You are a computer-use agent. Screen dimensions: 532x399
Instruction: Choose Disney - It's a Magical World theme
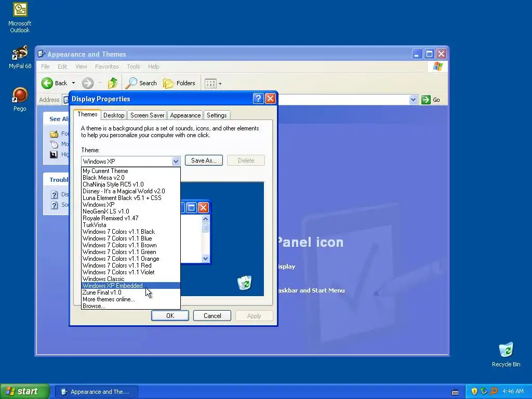131,191
